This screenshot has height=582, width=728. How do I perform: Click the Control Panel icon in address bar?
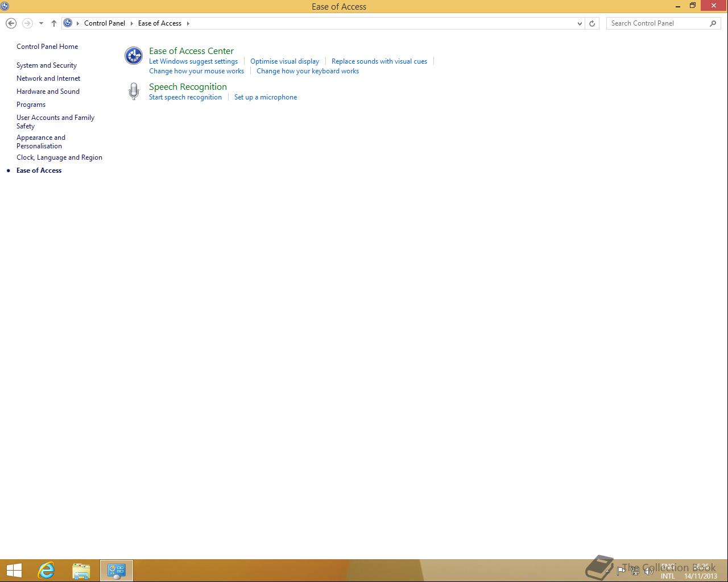click(68, 23)
